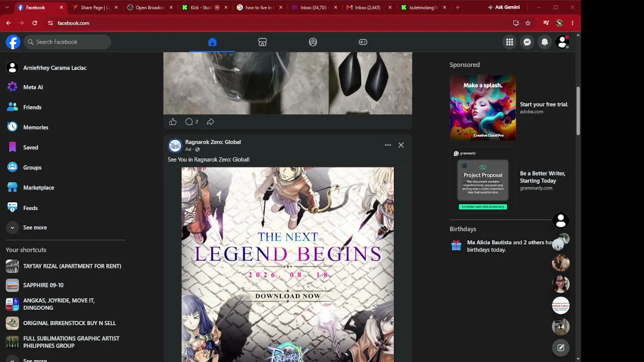Screen dimensions: 644x362
Task: Open Feeds in the left sidebar
Action: [65, 208]
